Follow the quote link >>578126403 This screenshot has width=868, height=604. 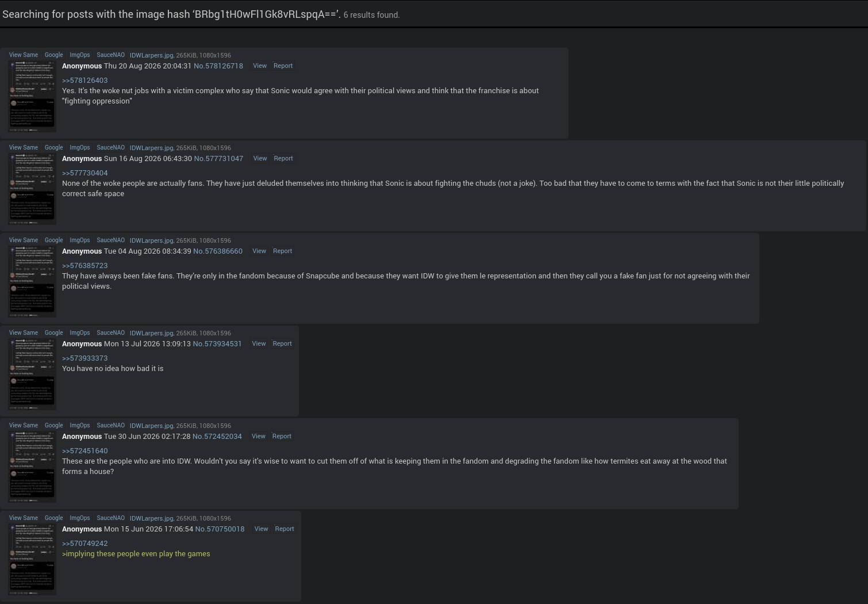point(85,81)
